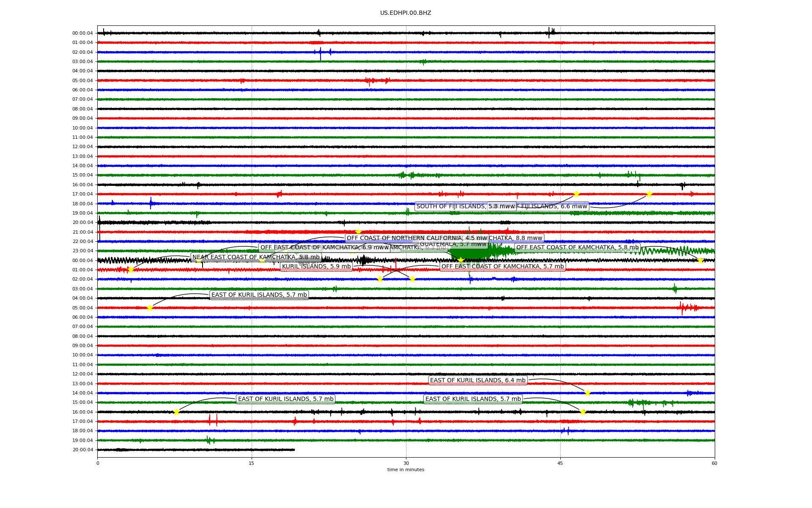Click the x-axis tick label 30

[406, 463]
